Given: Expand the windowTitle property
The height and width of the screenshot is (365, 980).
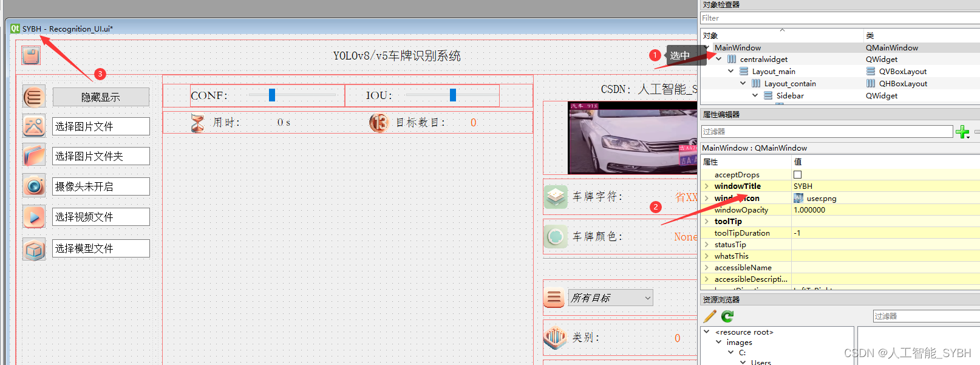Looking at the screenshot, I should pos(707,186).
